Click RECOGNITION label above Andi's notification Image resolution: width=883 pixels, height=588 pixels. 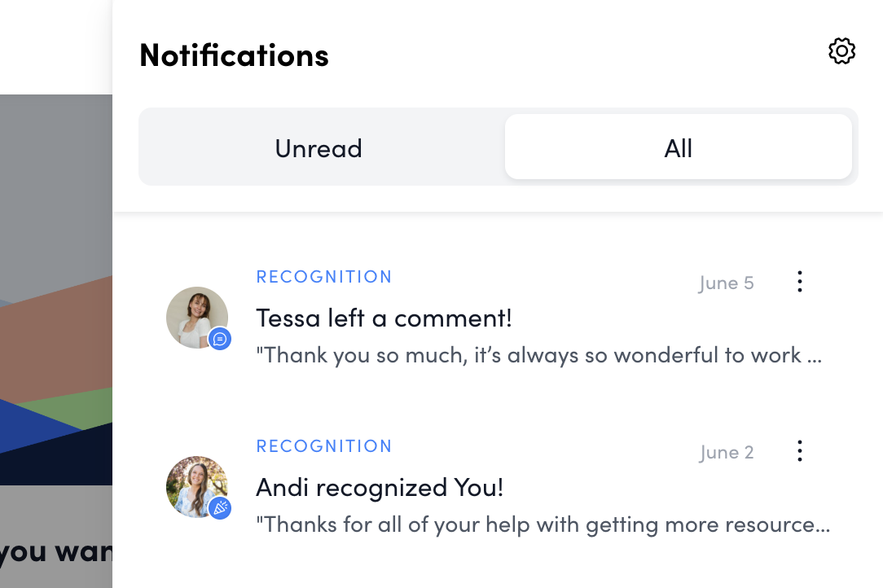pyautogui.click(x=324, y=446)
